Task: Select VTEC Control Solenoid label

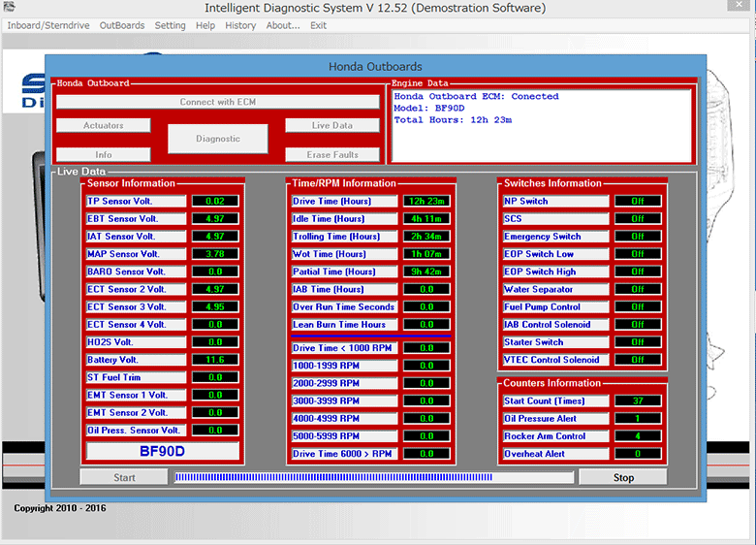Action: pos(556,360)
